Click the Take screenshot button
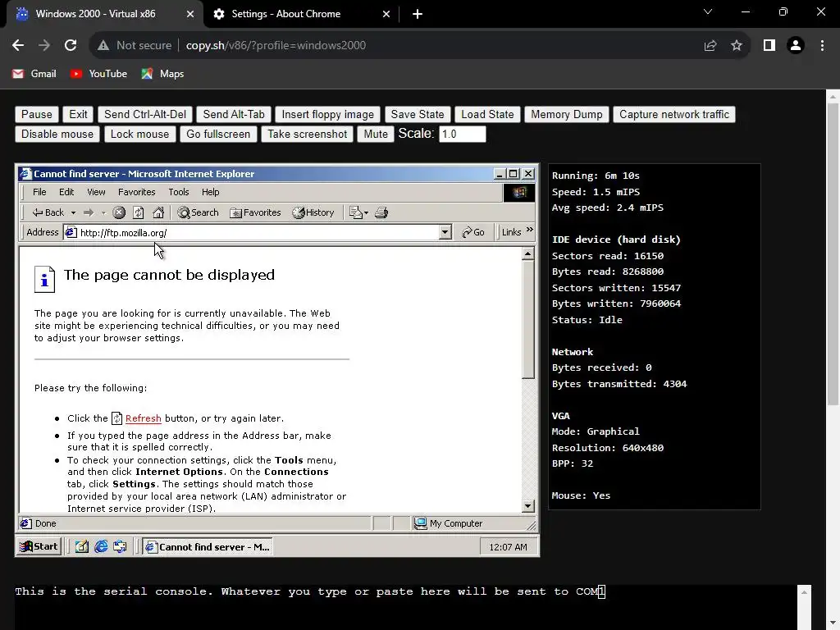This screenshot has height=630, width=840. click(x=308, y=135)
